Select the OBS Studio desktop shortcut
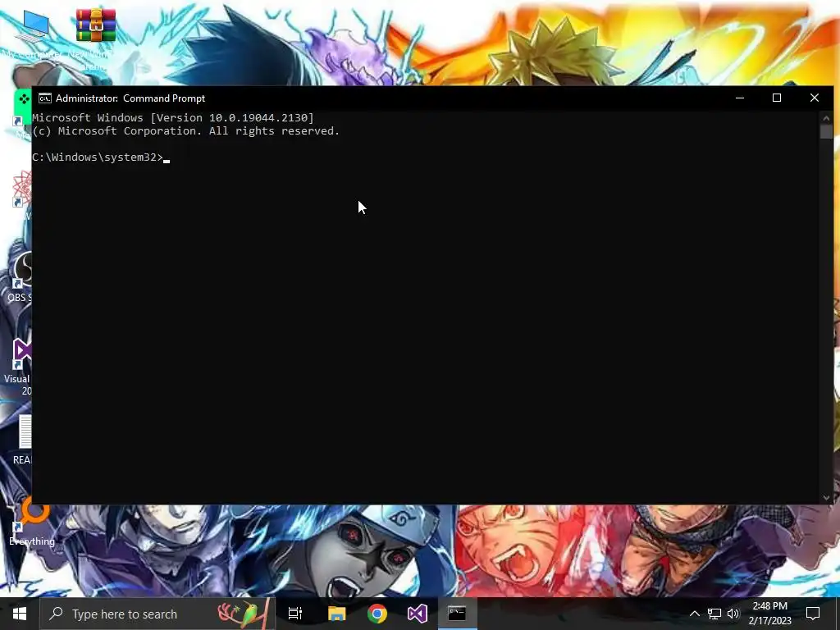Screen dimensions: 840x630 click(x=21, y=277)
